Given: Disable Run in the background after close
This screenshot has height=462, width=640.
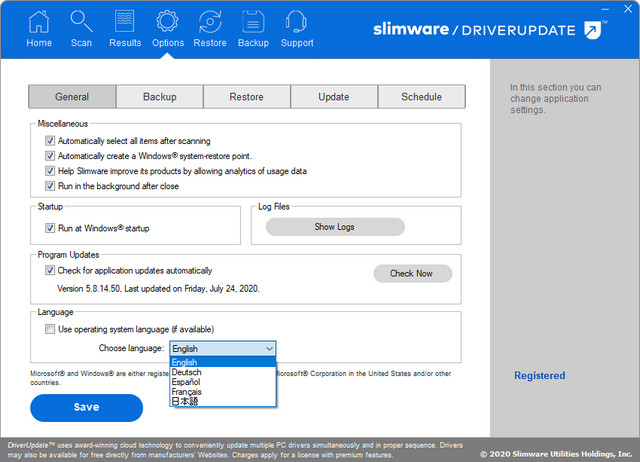Looking at the screenshot, I should [50, 186].
